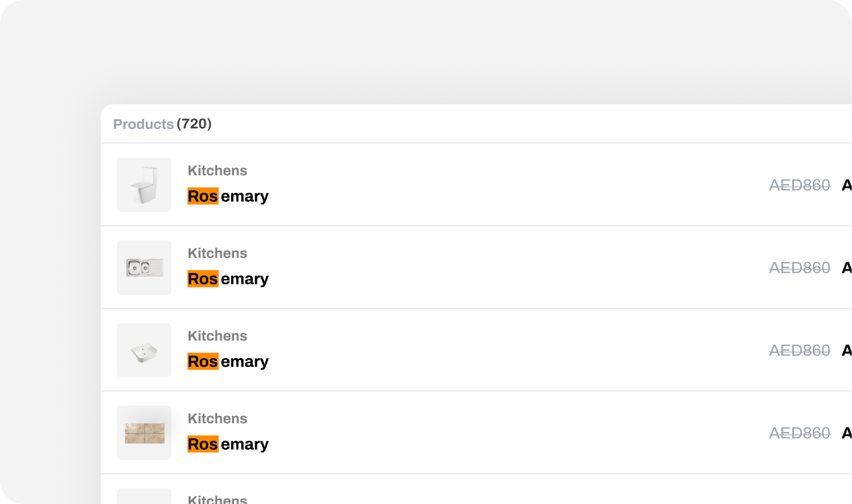
Task: Click Kitchens category in the toilet row
Action: tap(217, 171)
